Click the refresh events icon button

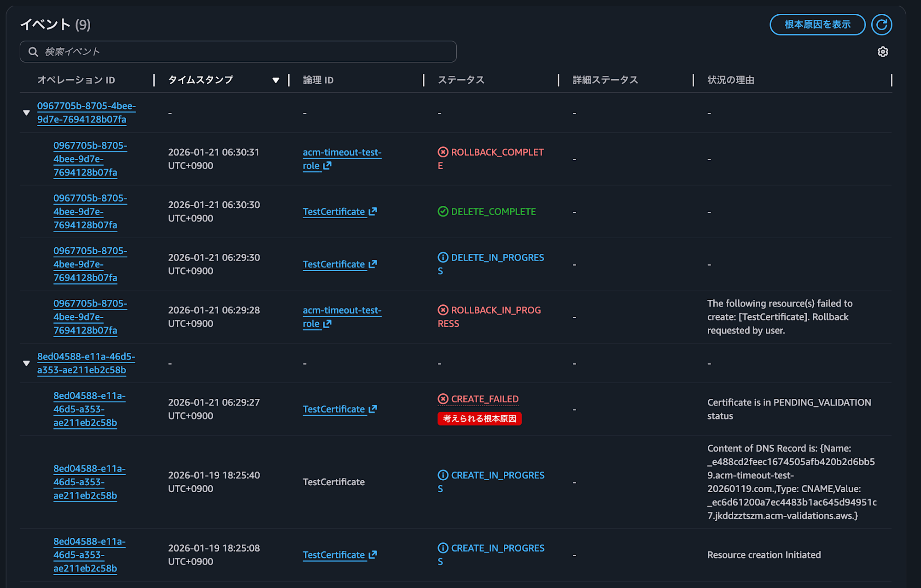[881, 24]
